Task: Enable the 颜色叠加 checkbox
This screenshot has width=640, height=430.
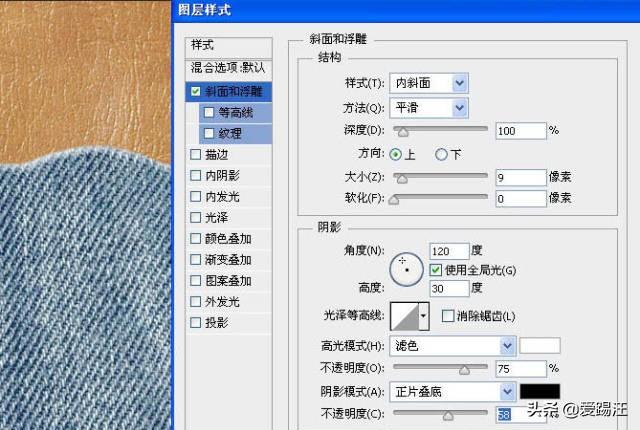Action: 196,238
